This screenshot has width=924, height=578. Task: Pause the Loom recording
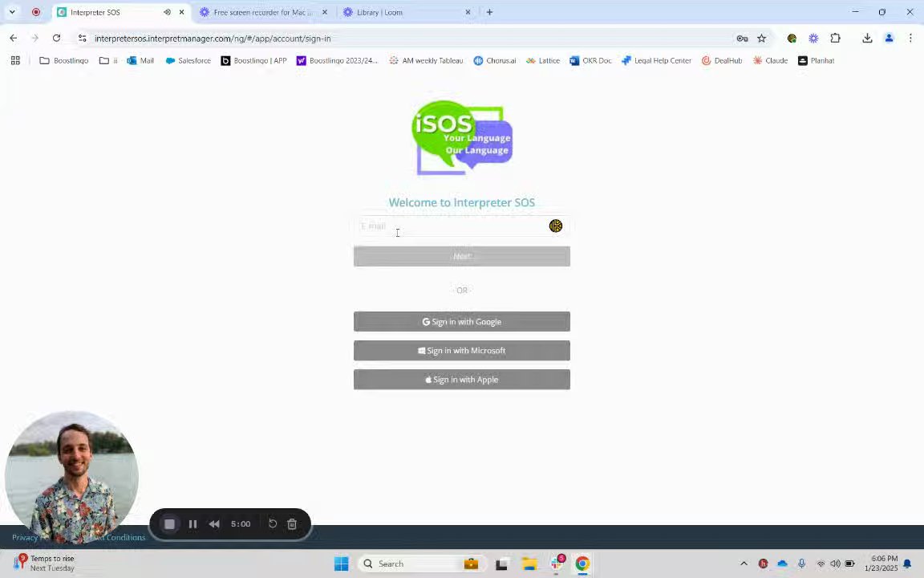coord(192,523)
